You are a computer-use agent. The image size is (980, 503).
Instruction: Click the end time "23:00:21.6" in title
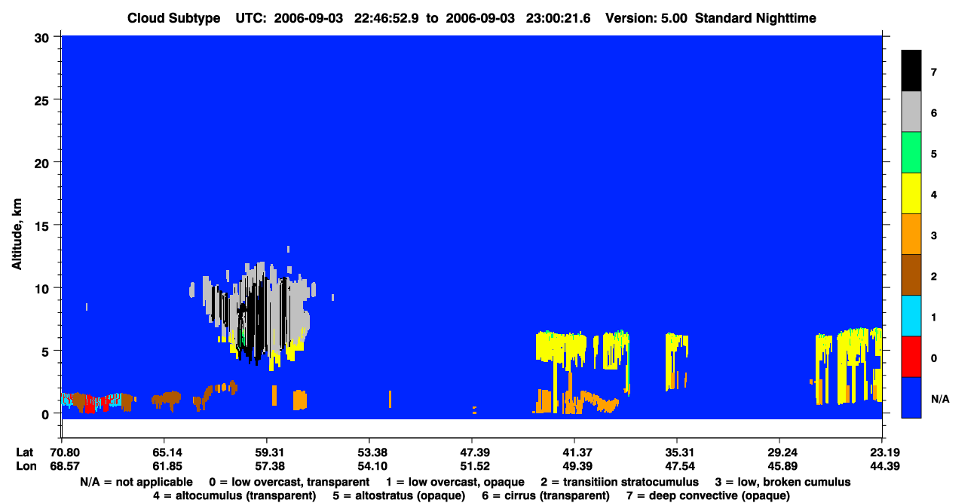(x=557, y=18)
